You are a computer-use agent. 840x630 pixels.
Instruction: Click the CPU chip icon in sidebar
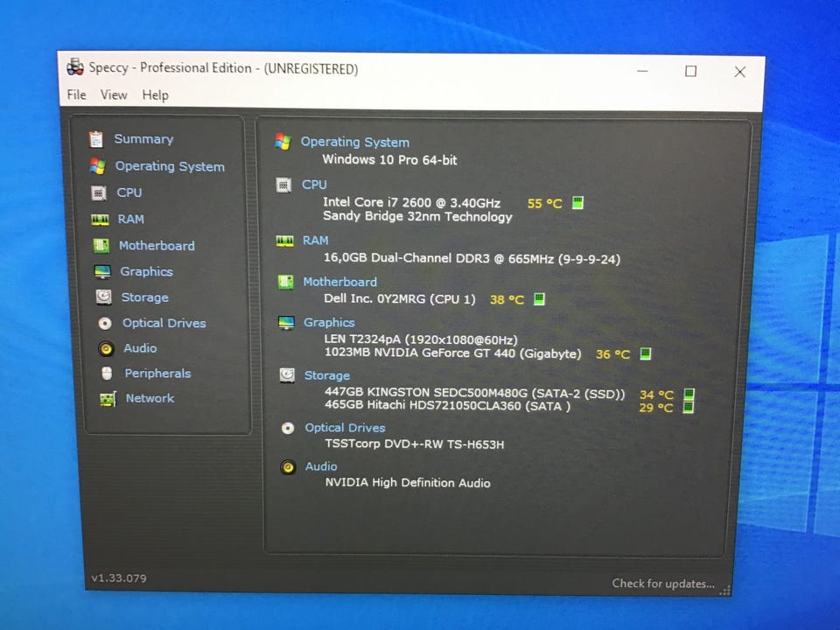coord(99,192)
